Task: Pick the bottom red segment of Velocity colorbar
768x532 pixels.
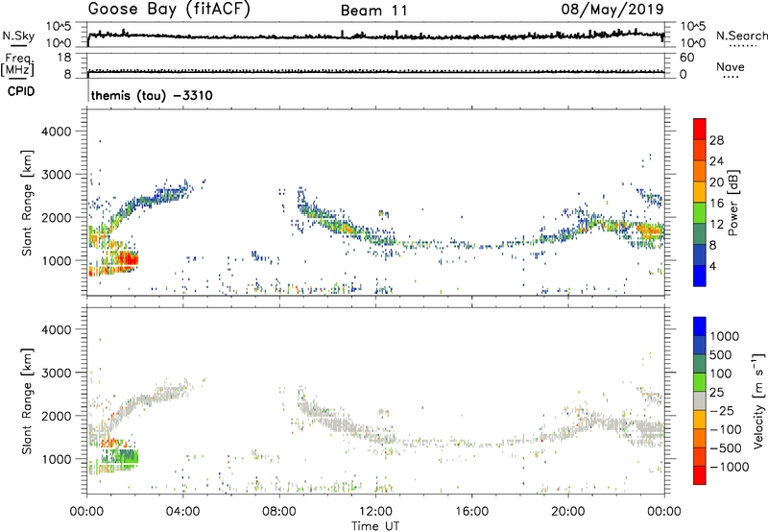Action: pos(700,475)
